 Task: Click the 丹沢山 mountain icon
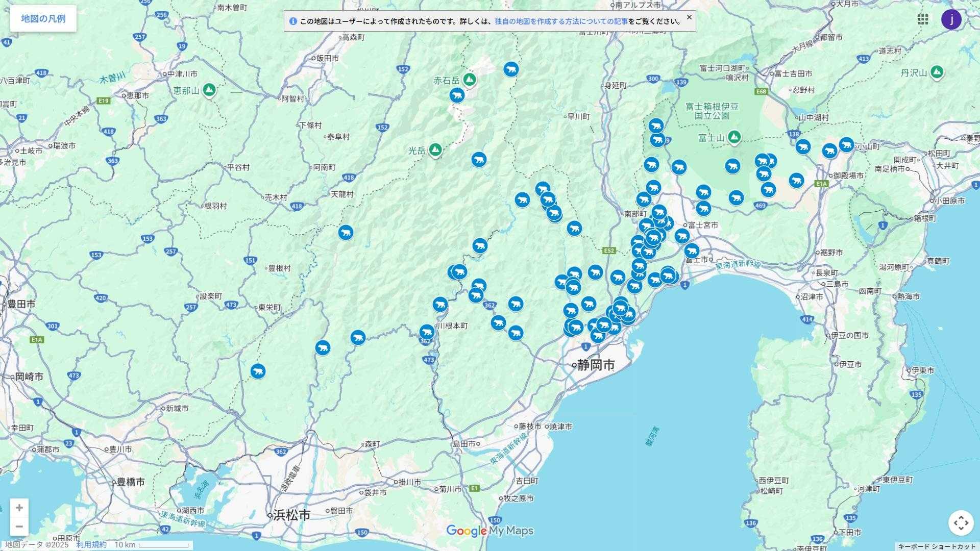936,72
